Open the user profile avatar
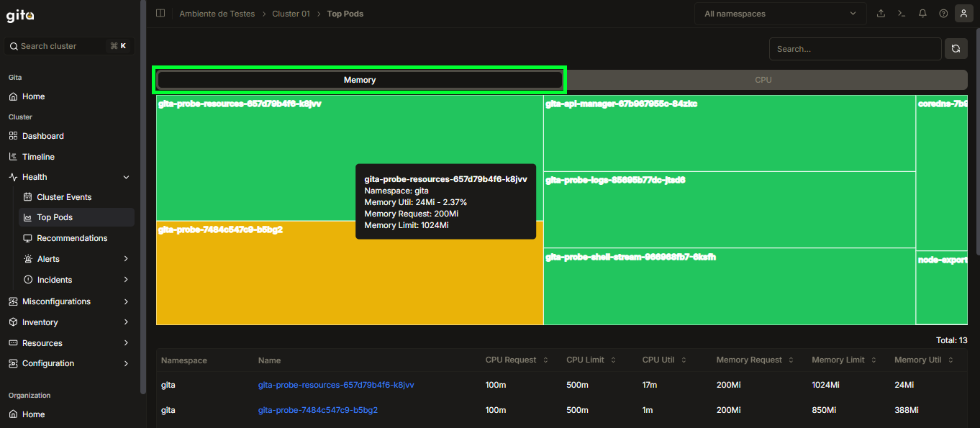The height and width of the screenshot is (428, 980). click(x=963, y=14)
